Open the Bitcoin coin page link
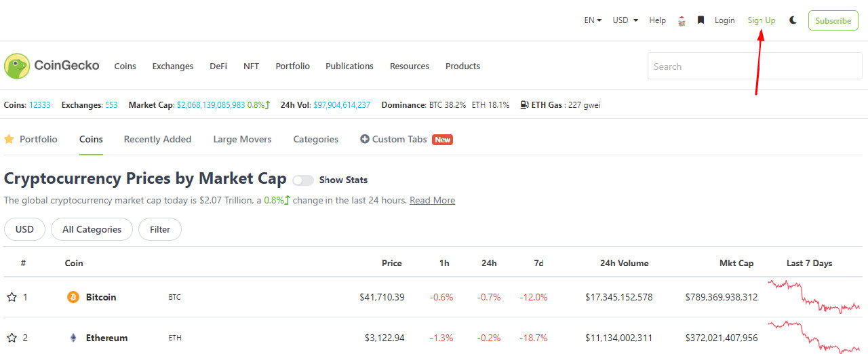This screenshot has width=868, height=354. pos(101,297)
